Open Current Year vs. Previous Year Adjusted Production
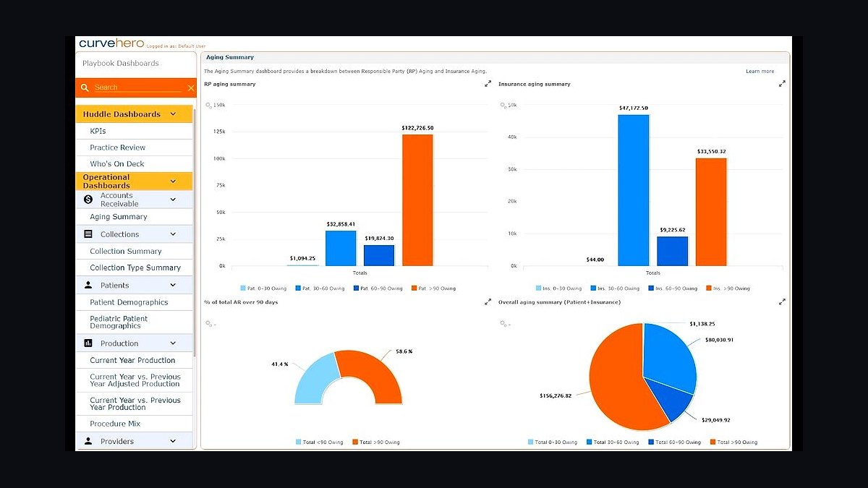The height and width of the screenshot is (488, 868). 135,380
